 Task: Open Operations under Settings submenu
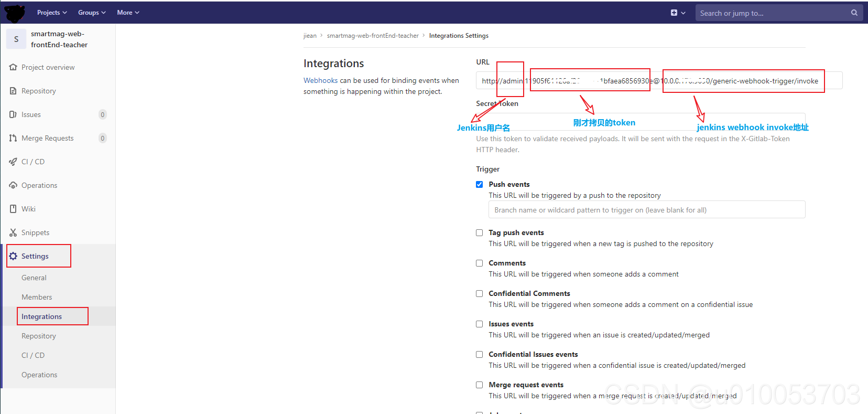click(x=39, y=375)
